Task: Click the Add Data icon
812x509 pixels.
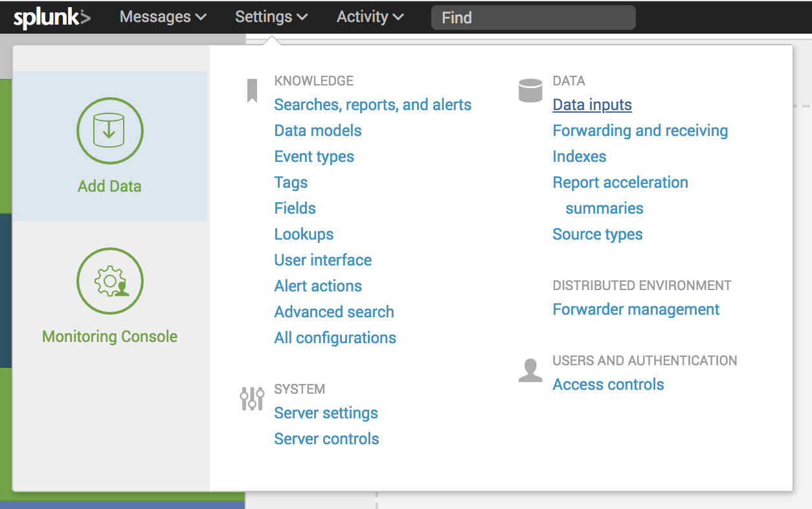Action: point(109,131)
